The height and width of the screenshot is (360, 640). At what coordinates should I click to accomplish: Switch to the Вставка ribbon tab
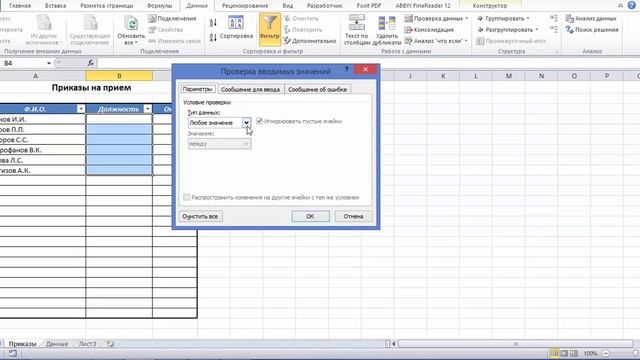tap(56, 6)
